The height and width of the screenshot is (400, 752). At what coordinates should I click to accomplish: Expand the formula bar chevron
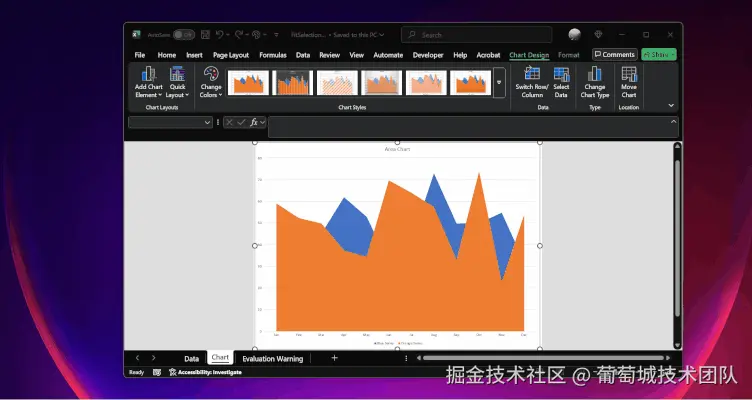673,122
